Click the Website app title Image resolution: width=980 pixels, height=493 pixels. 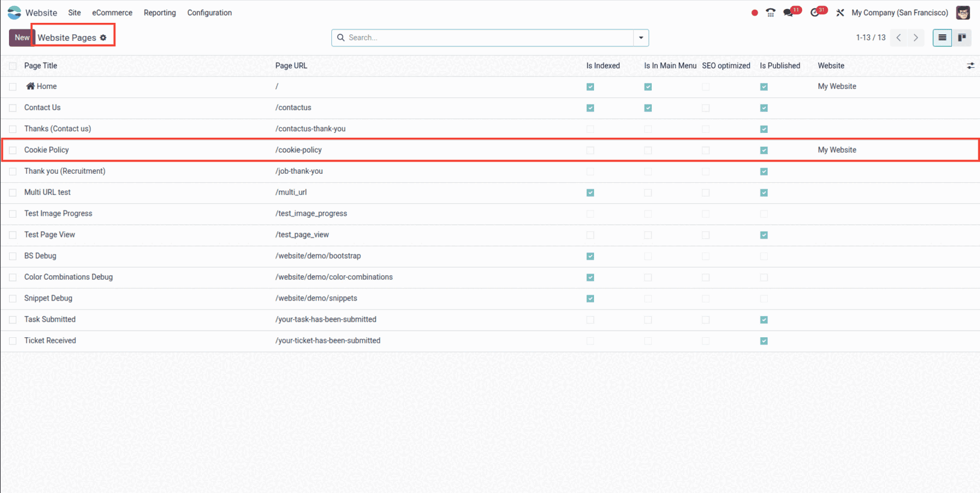coord(41,13)
